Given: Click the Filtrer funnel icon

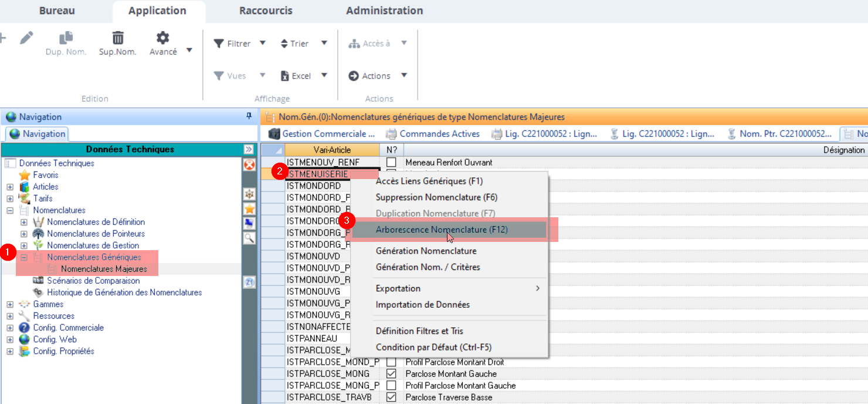Looking at the screenshot, I should (219, 43).
